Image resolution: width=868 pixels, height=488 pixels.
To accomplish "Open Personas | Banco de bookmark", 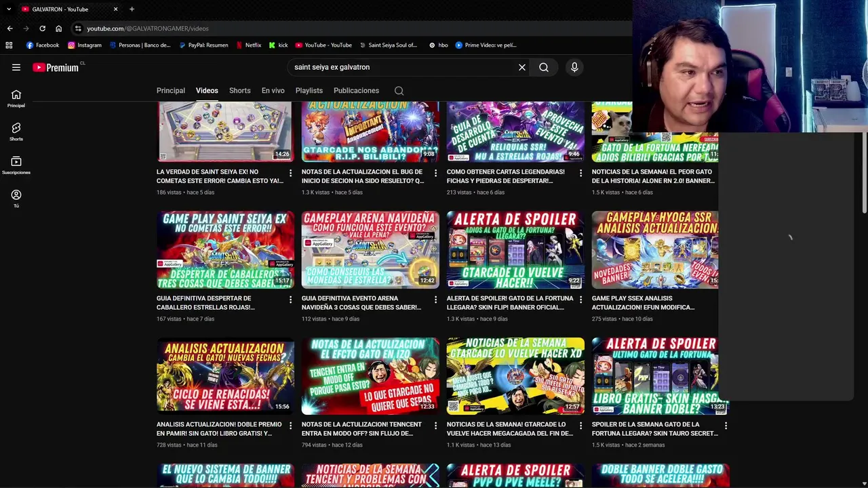I will point(140,45).
